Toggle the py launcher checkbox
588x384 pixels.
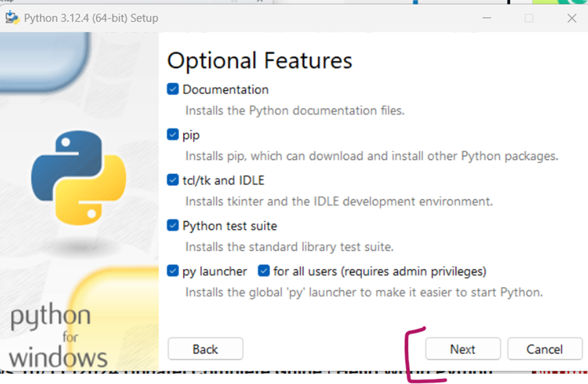[173, 271]
